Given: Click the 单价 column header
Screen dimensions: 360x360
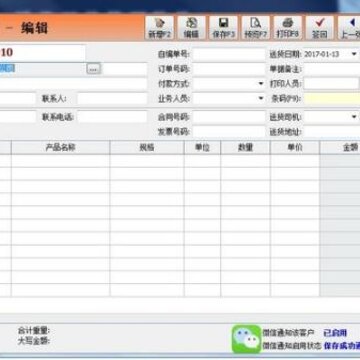Looking at the screenshot, I should coord(295,148).
